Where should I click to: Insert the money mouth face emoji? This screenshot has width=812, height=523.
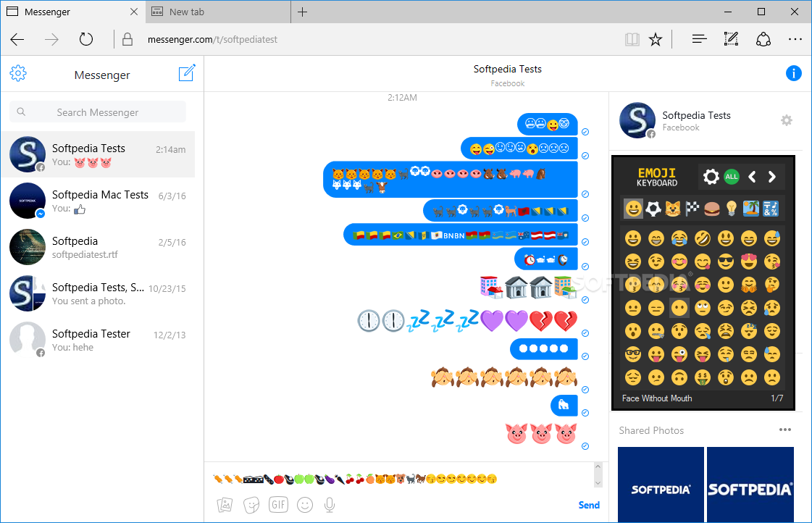[702, 377]
